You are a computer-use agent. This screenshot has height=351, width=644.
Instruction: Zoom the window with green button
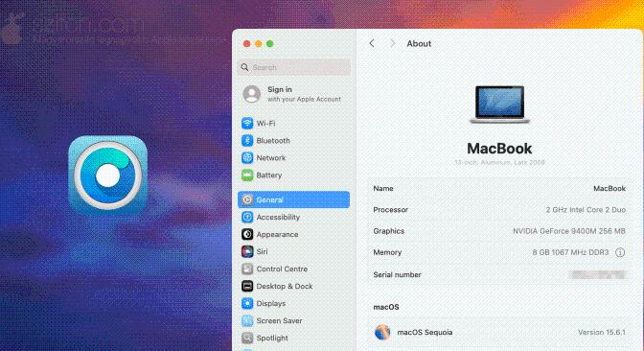pos(270,43)
